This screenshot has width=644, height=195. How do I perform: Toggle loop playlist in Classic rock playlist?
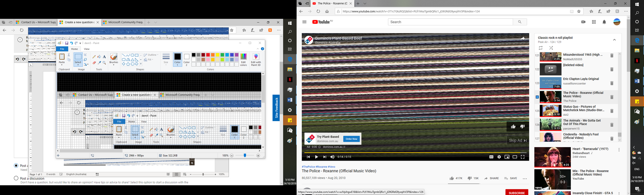(x=541, y=48)
